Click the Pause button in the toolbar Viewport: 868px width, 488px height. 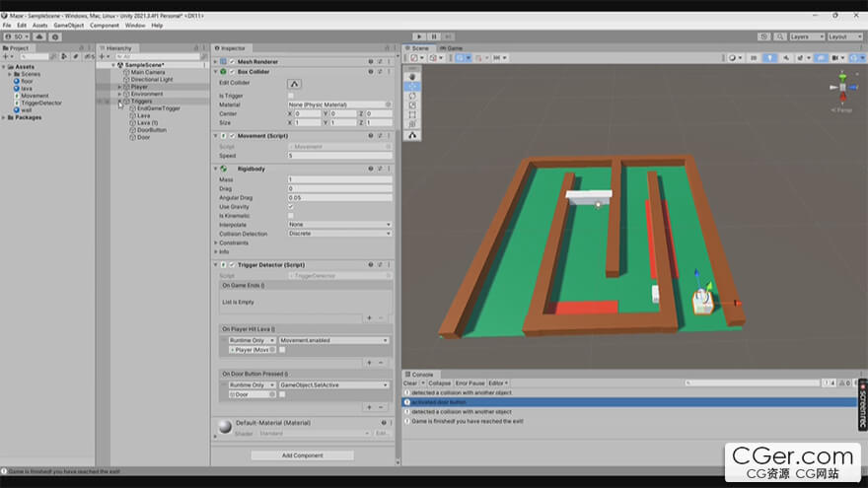(433, 36)
